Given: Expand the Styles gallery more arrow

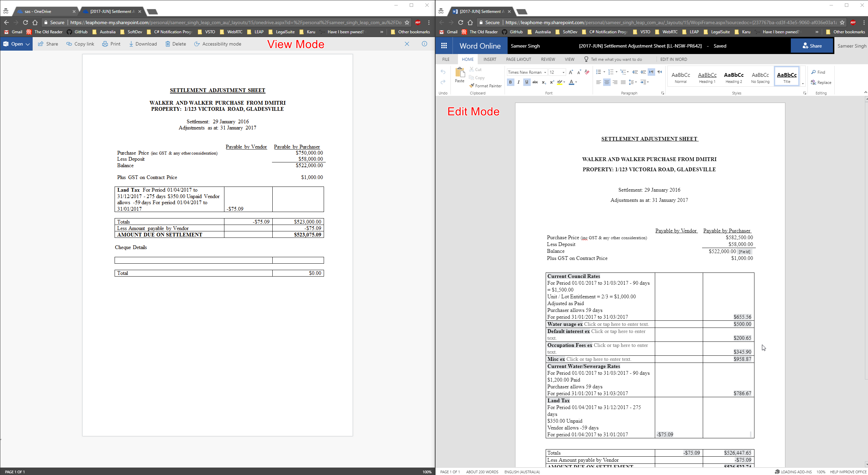Looking at the screenshot, I should [803, 84].
